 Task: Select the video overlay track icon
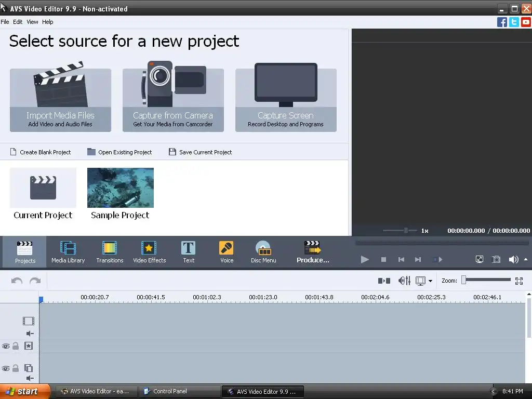tap(29, 368)
